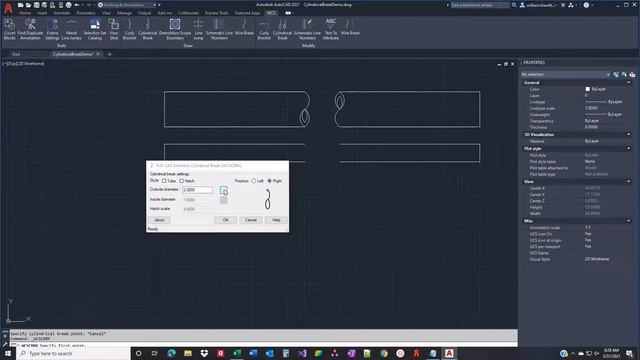Click Select Objects icon in Properties panel
Image resolution: width=640 pixels, height=360 pixels.
624,74
